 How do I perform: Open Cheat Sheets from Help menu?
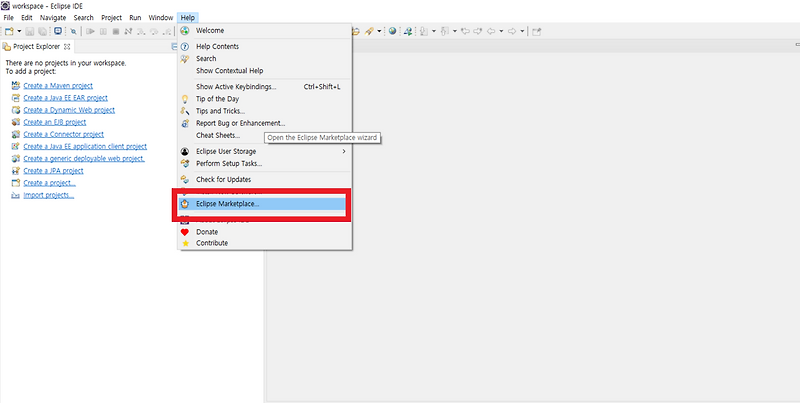264,136
